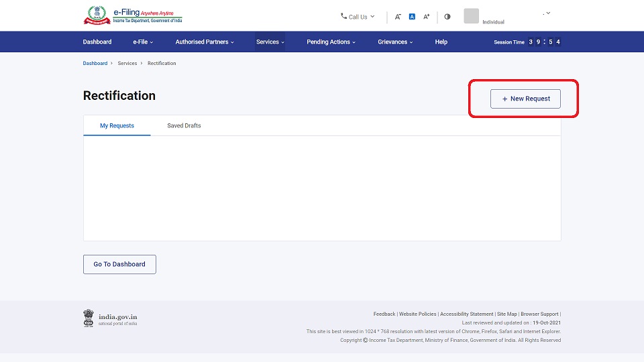This screenshot has height=362, width=644.
Task: Select the My Requests tab
Action: [117, 125]
